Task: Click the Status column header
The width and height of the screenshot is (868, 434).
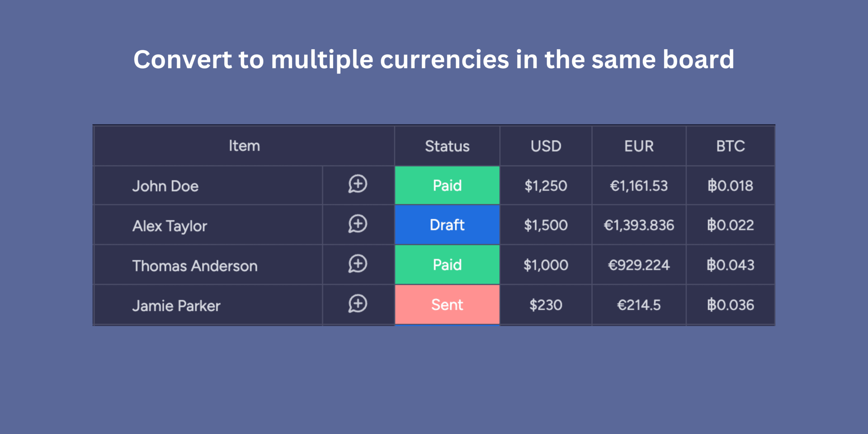Action: point(447,146)
